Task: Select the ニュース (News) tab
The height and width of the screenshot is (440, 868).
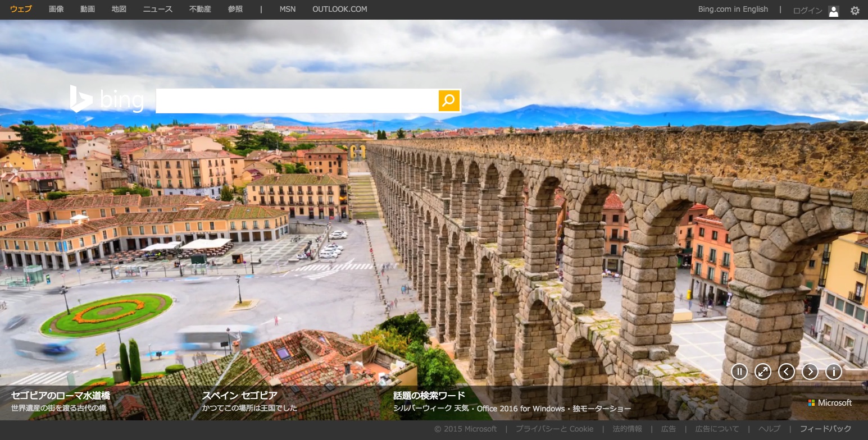Action: (x=158, y=10)
